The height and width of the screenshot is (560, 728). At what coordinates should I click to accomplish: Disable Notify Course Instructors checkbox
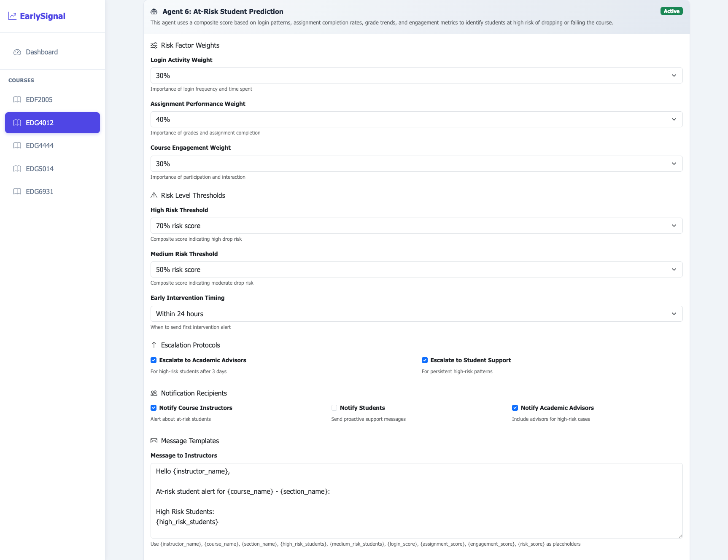coord(154,408)
